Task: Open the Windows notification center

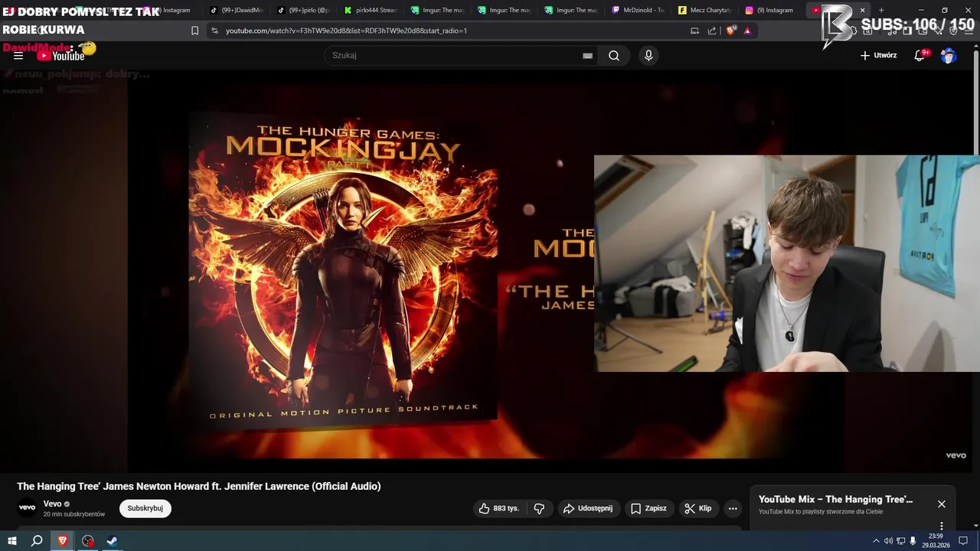Action: pyautogui.click(x=962, y=541)
